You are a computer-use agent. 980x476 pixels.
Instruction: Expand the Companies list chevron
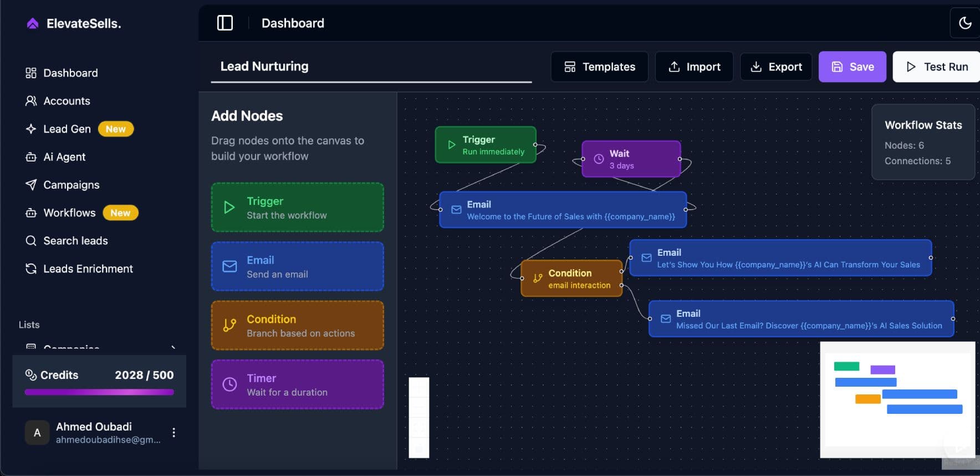[x=173, y=347]
